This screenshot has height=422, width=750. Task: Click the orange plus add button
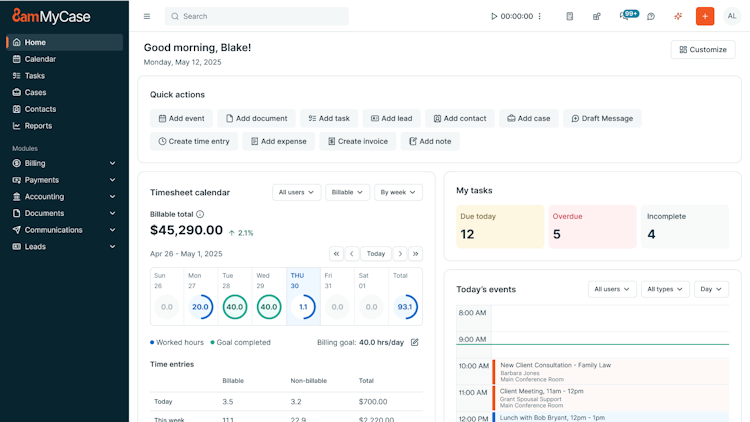(705, 16)
